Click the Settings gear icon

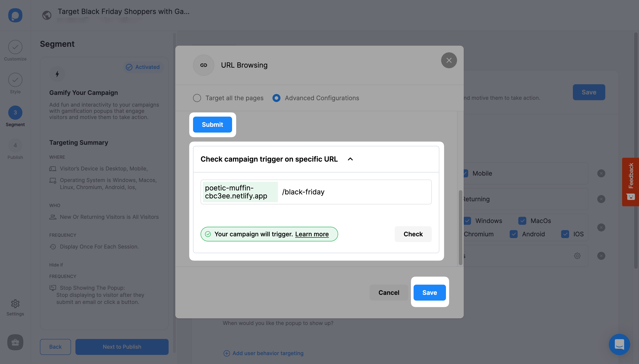(15, 303)
